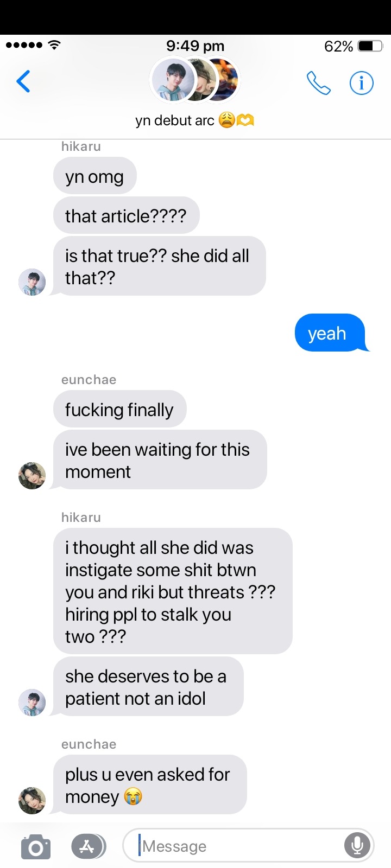Tap the Wi-Fi signal icon in status bar
Image resolution: width=391 pixels, height=868 pixels.
54,45
